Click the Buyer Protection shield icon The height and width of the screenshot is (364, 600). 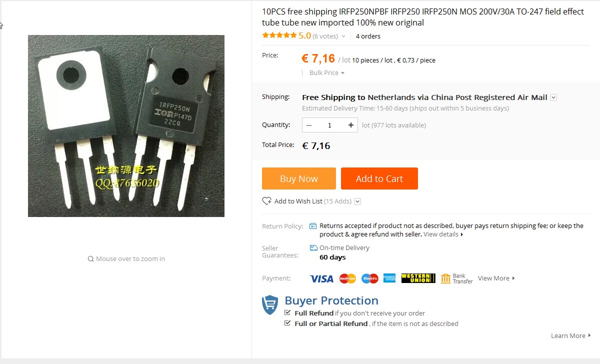click(x=270, y=305)
